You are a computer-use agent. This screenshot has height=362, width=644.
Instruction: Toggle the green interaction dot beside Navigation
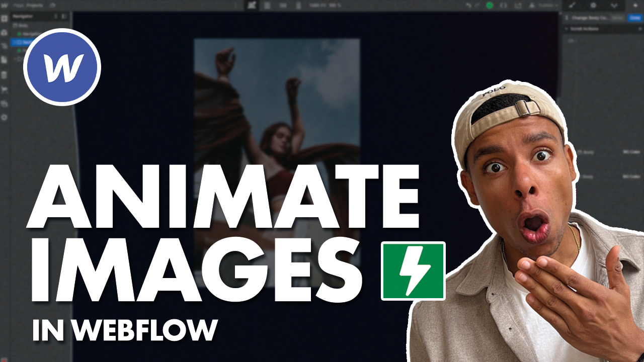[19, 33]
